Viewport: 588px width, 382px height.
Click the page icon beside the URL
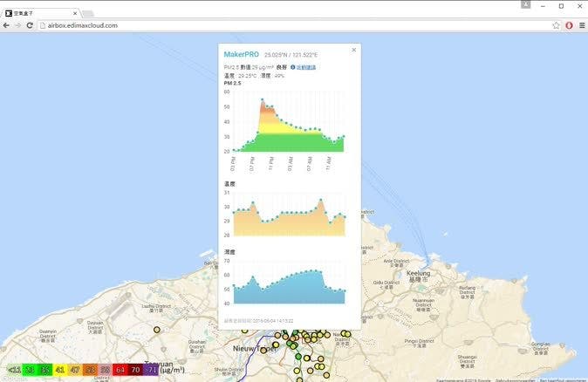43,25
